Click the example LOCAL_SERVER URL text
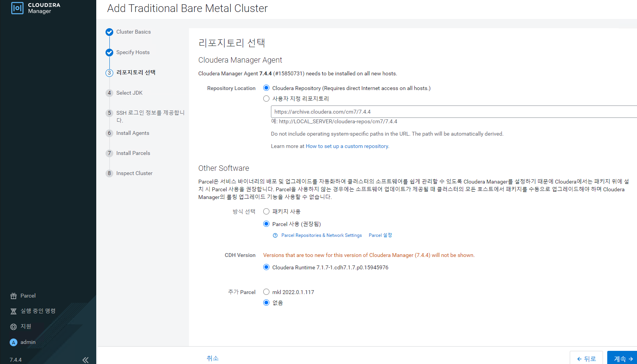This screenshot has width=637, height=364. coord(338,121)
